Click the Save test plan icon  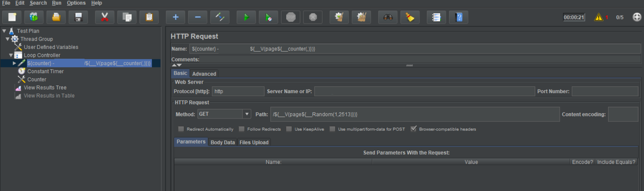[x=78, y=17]
